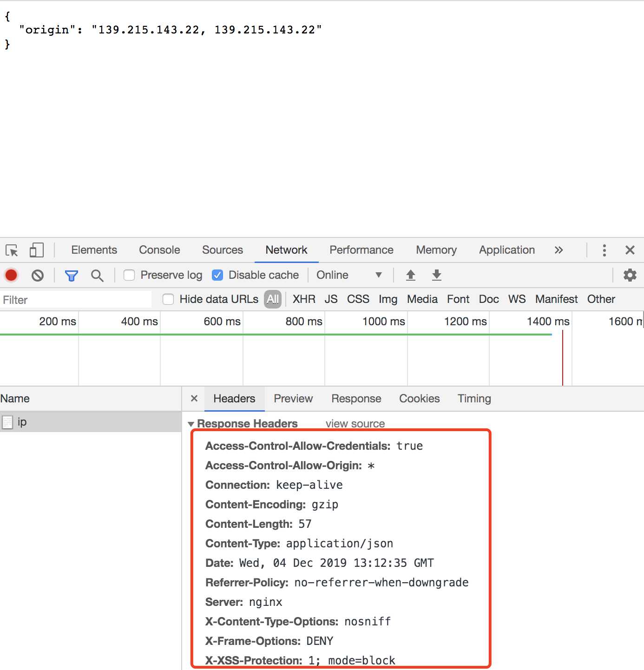
Task: Select the All filter type
Action: [273, 299]
